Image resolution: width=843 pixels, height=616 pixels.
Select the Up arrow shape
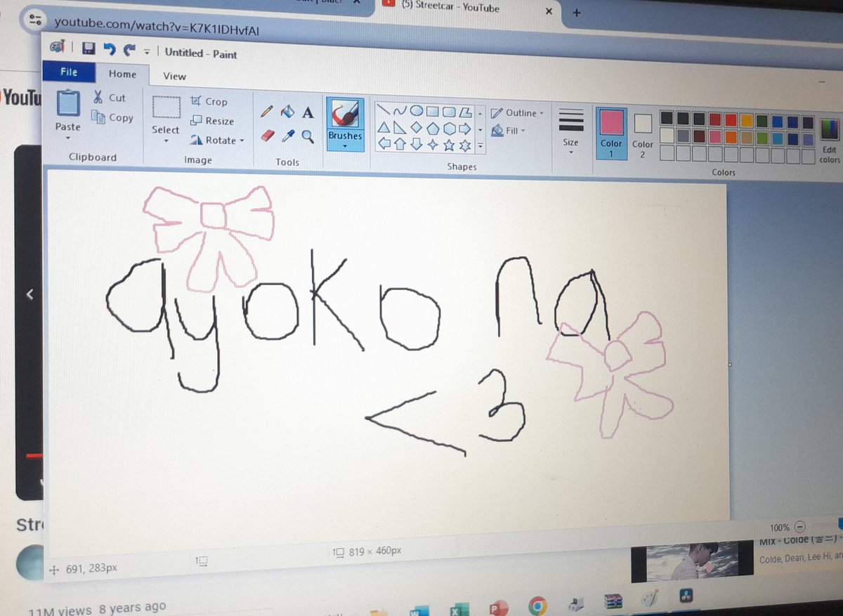tap(400, 144)
